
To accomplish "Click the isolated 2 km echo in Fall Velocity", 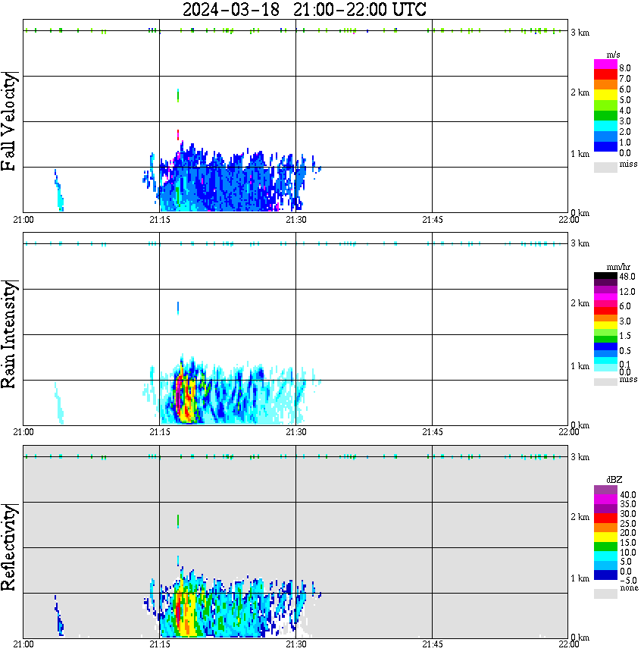I will coord(178,96).
